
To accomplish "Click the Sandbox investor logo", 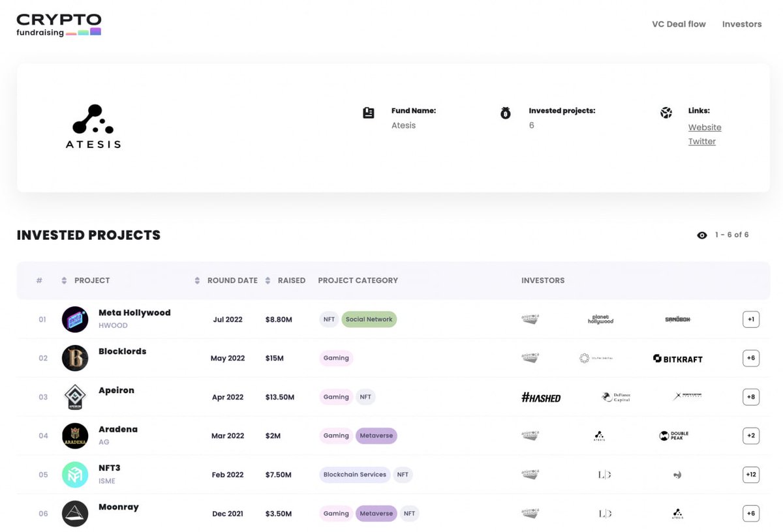I will pos(677,319).
